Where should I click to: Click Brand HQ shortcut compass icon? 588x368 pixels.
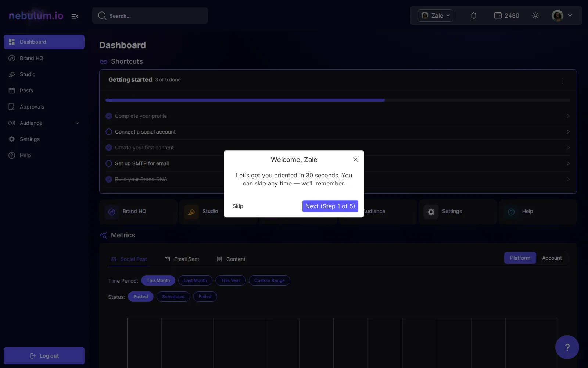[x=112, y=212]
